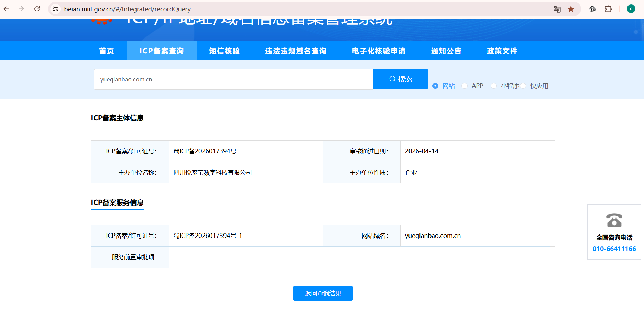Open the browser extensions puzzle icon

pyautogui.click(x=608, y=9)
